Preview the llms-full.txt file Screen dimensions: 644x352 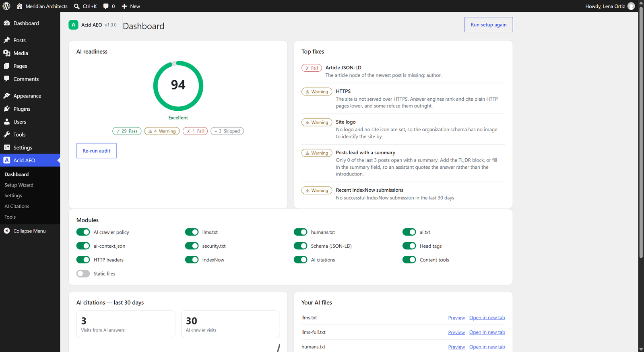click(456, 332)
